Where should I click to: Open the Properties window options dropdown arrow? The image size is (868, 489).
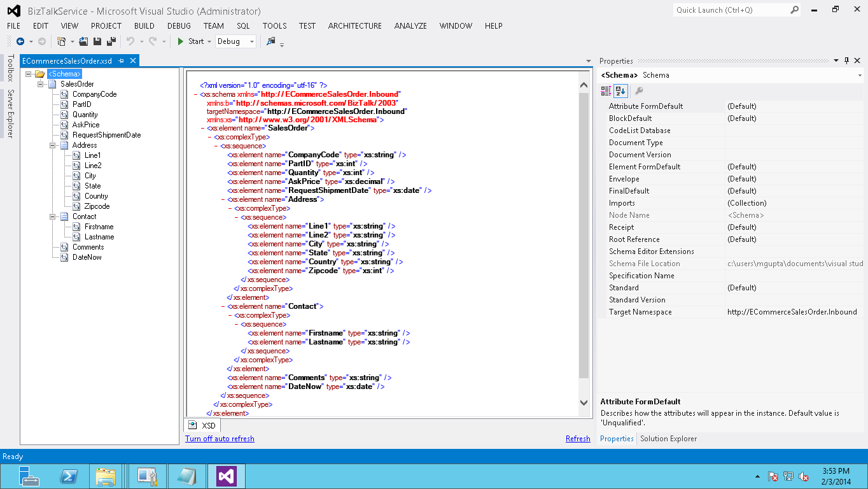click(x=836, y=61)
